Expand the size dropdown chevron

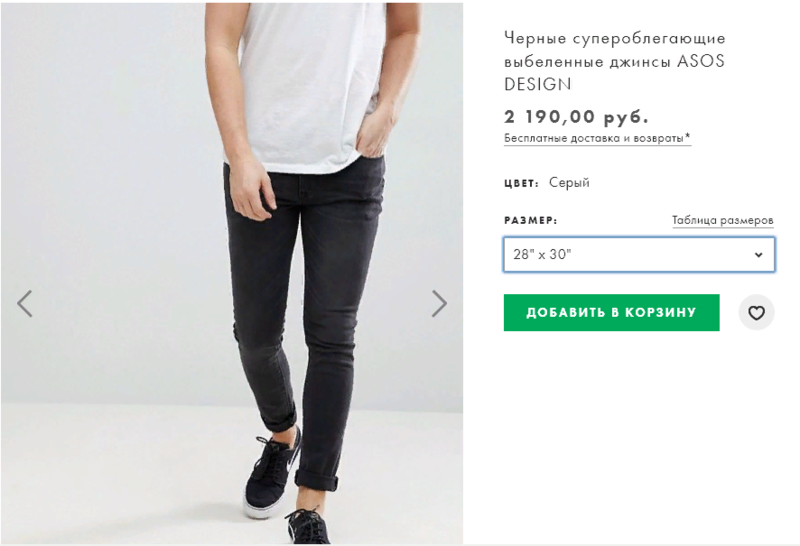coord(758,255)
